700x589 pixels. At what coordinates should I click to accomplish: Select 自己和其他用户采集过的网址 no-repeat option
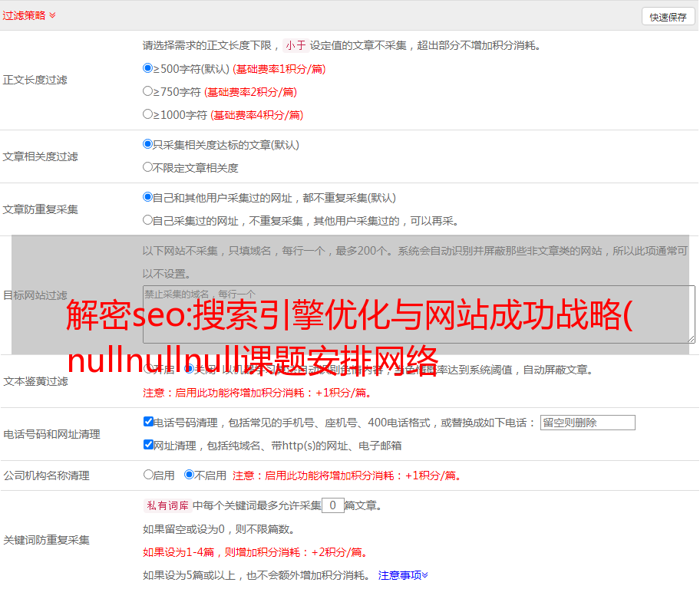[x=148, y=197]
